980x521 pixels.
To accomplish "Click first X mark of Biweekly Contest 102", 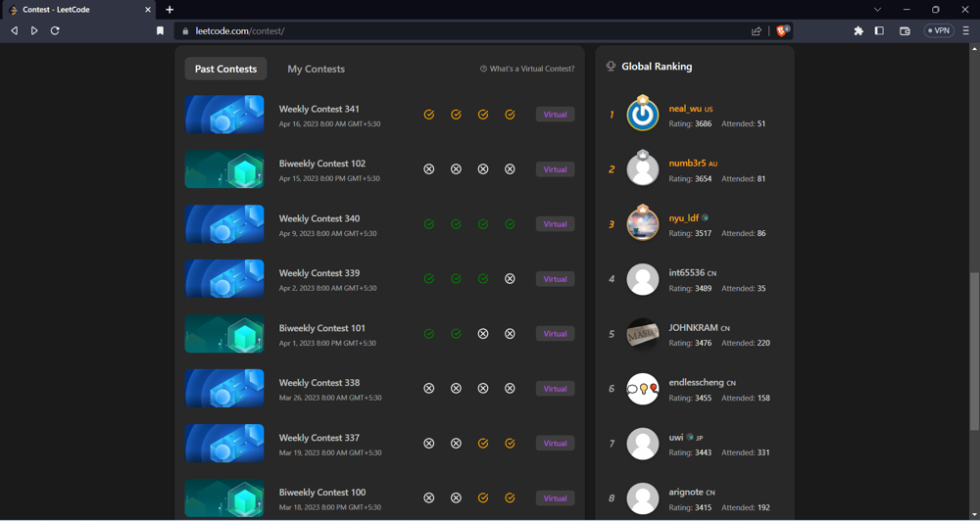I will click(x=428, y=169).
